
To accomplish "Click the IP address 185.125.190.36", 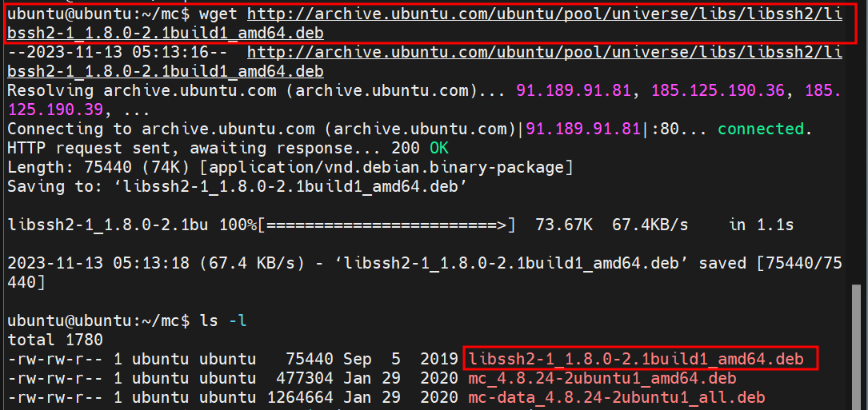I will (x=718, y=91).
